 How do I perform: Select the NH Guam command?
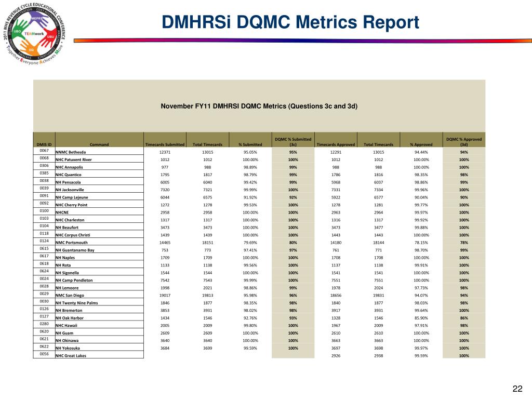[x=64, y=333]
